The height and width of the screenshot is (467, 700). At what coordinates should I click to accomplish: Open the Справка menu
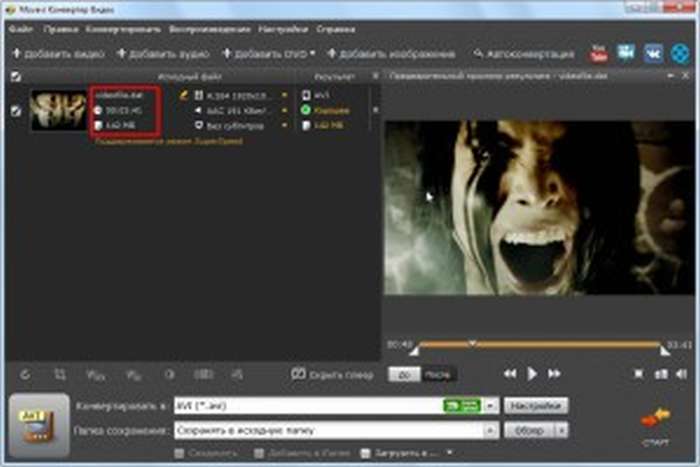pyautogui.click(x=335, y=29)
